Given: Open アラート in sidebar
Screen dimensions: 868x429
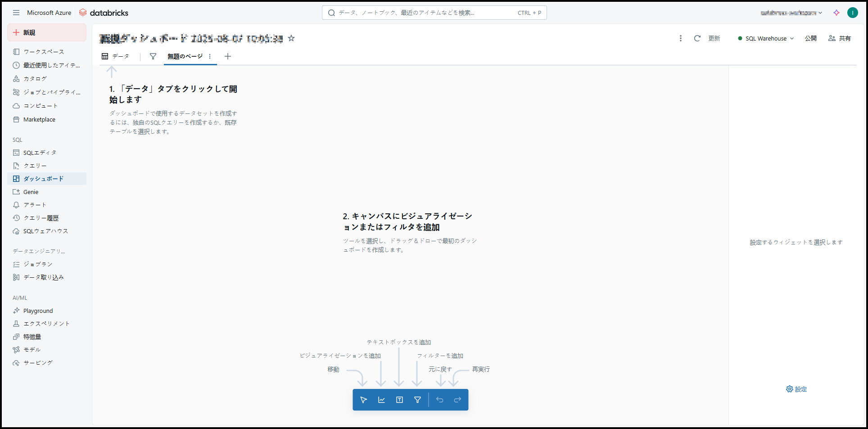Looking at the screenshot, I should point(47,205).
